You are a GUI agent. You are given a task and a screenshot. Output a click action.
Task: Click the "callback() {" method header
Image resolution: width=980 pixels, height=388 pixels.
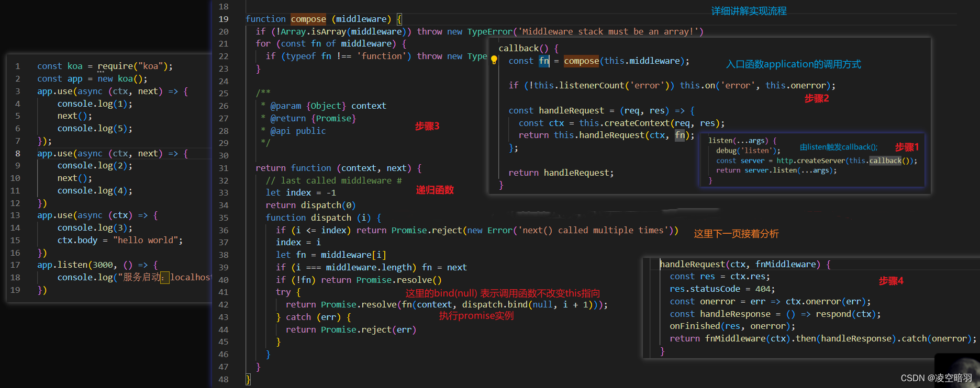click(x=529, y=49)
